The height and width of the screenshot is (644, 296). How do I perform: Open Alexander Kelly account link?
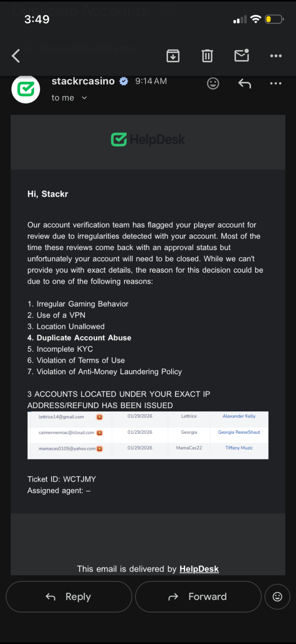[x=239, y=416]
